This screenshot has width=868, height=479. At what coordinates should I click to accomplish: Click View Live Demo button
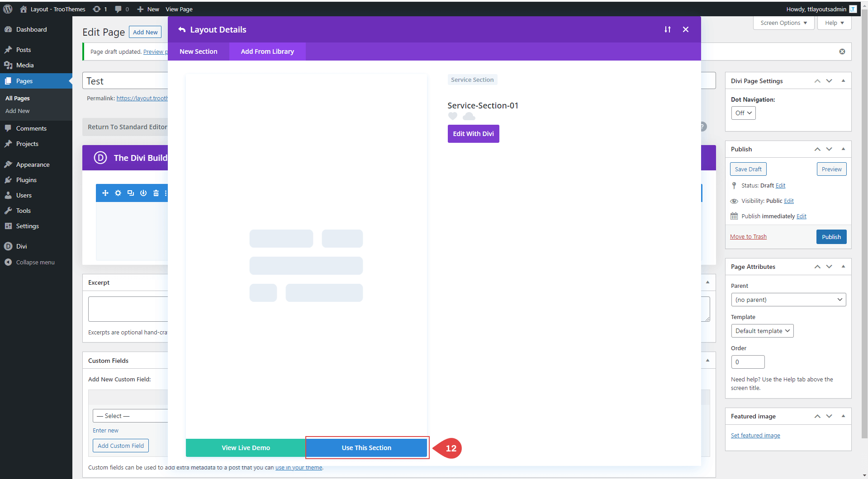coord(246,448)
